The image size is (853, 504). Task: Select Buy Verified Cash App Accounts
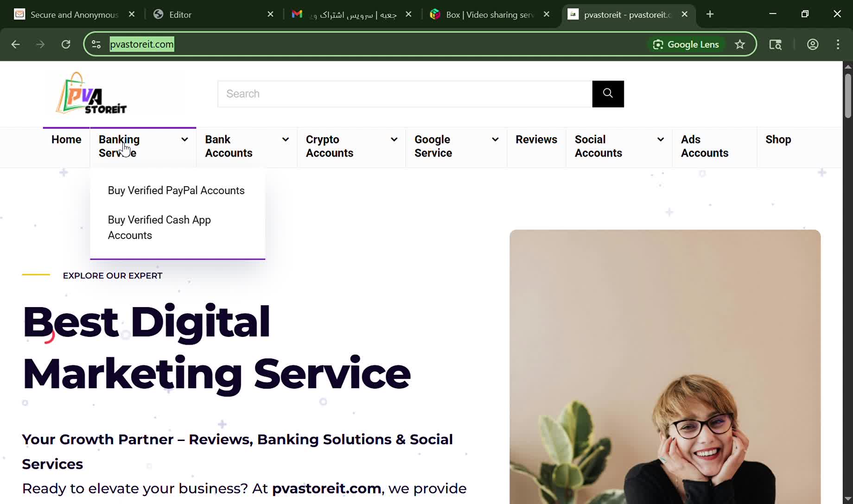(159, 227)
